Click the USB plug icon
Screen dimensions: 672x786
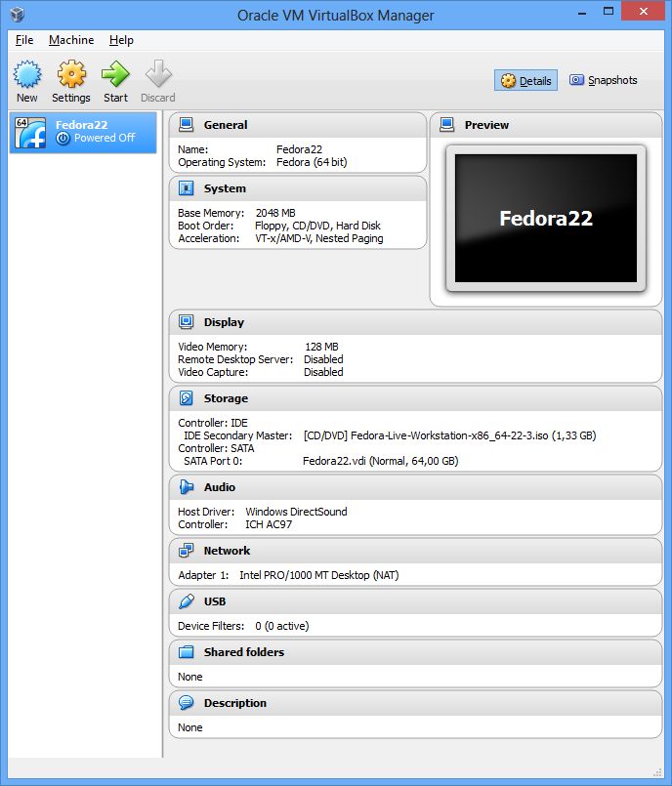coord(186,601)
